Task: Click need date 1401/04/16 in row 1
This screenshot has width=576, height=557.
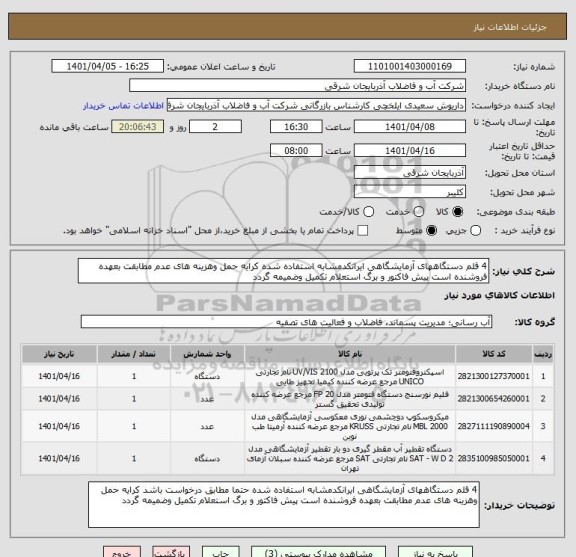Action: pos(59,377)
